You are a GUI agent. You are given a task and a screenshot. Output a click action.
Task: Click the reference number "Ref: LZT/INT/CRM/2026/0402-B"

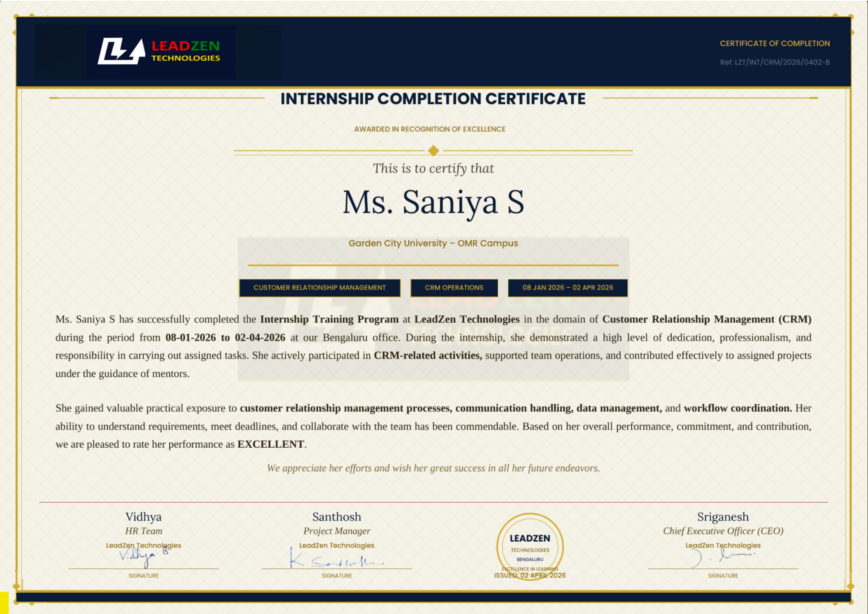775,62
